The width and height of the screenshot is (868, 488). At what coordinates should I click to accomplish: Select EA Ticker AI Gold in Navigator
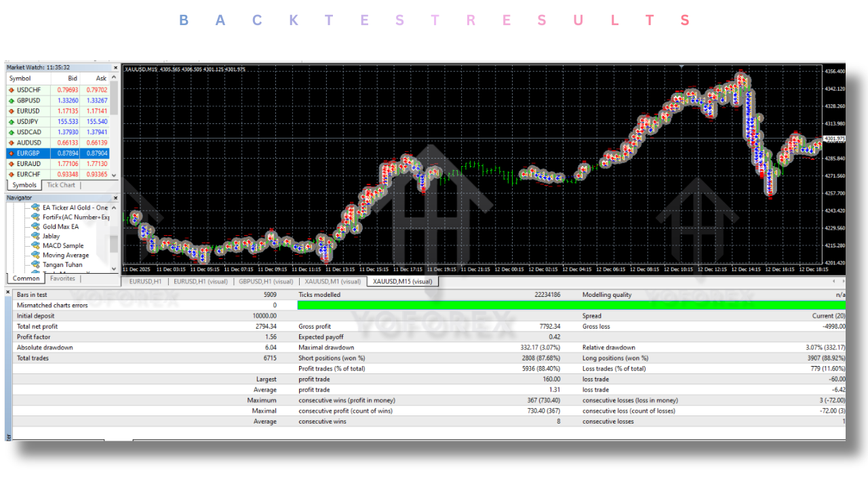pos(75,208)
